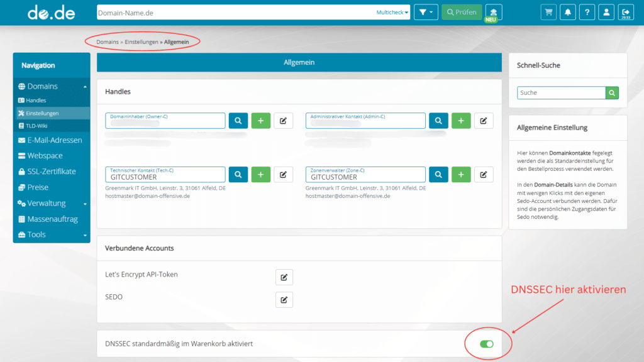Collapse the Domains navigation section
The height and width of the screenshot is (362, 644).
pos(52,86)
